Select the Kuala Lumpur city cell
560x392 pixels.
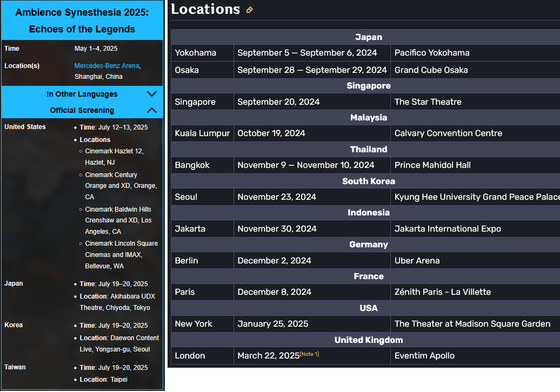(203, 133)
